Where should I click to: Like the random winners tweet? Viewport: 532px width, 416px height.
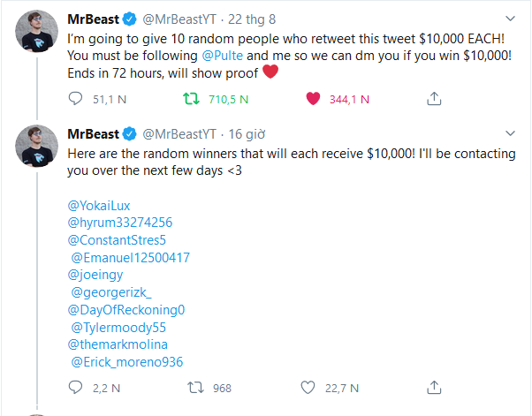pos(308,387)
